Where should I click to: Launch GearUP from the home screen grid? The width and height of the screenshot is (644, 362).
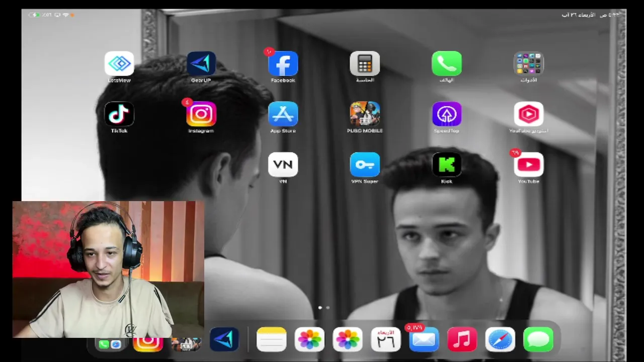pos(201,64)
